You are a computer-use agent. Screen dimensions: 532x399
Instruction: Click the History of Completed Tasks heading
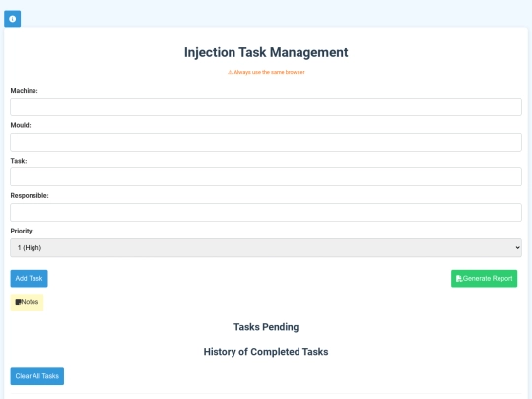(266, 352)
